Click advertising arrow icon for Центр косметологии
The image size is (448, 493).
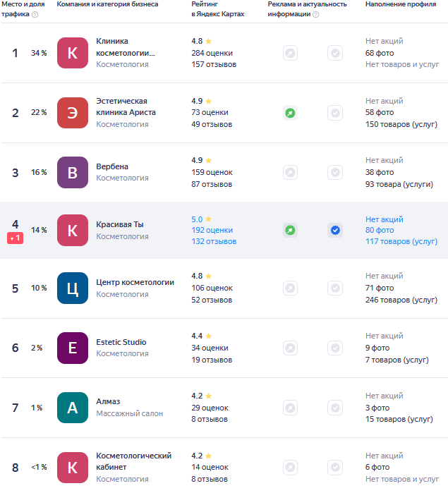290,288
